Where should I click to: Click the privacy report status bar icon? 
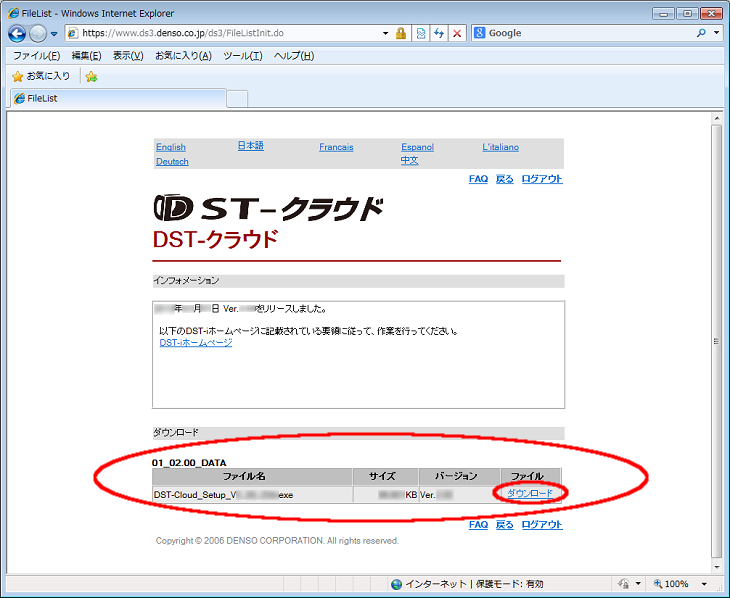[x=624, y=584]
